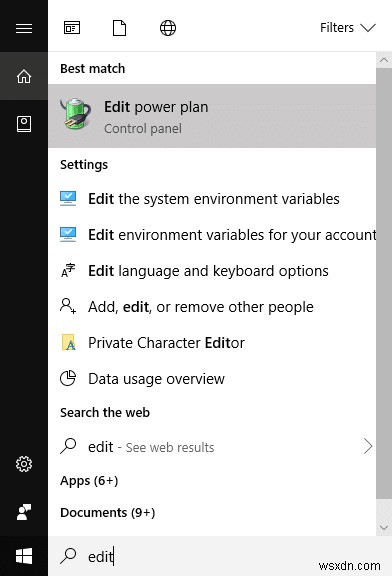Click the search icon beside edit web result
The width and height of the screenshot is (392, 576).
pyautogui.click(x=68, y=446)
